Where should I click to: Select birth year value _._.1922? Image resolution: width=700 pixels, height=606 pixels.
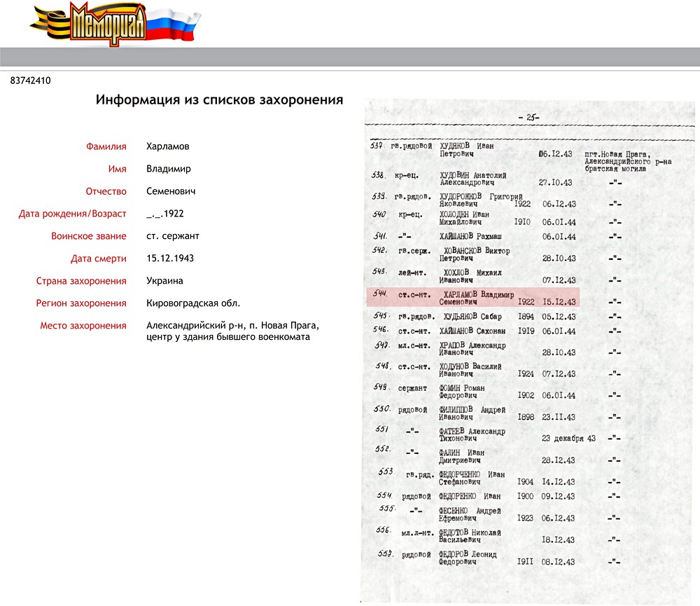coord(165,214)
